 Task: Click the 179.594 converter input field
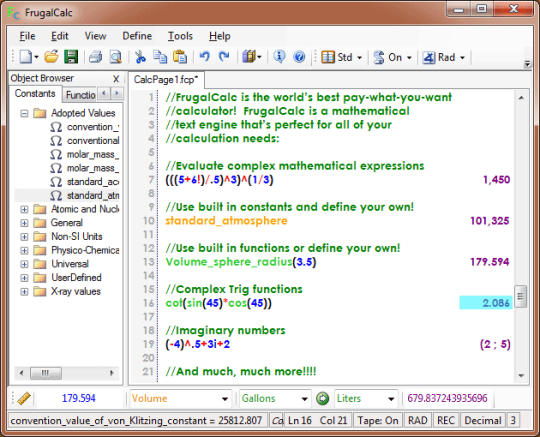point(79,398)
